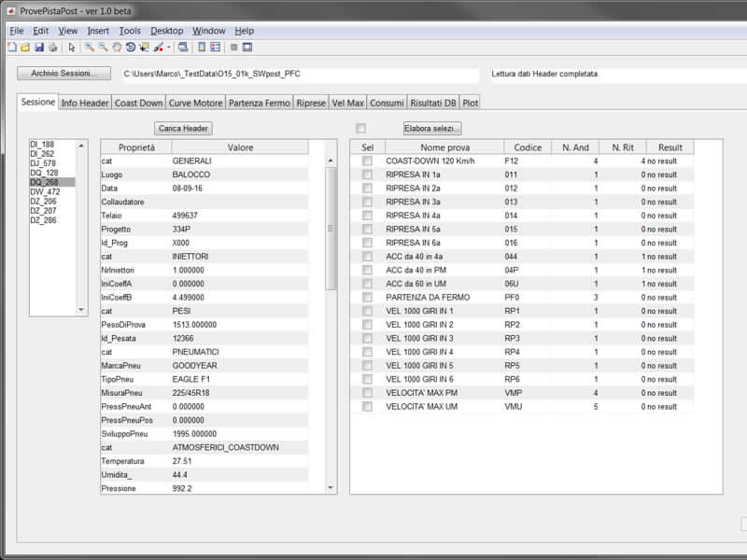Viewport: 747px width, 560px height.
Task: Open the Tools menu
Action: (130, 31)
